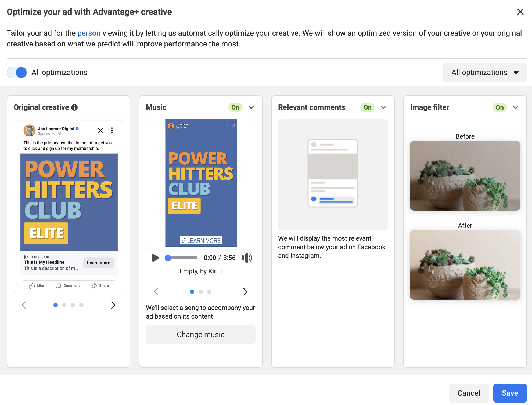Toggle the Image filter On badge

pyautogui.click(x=500, y=107)
